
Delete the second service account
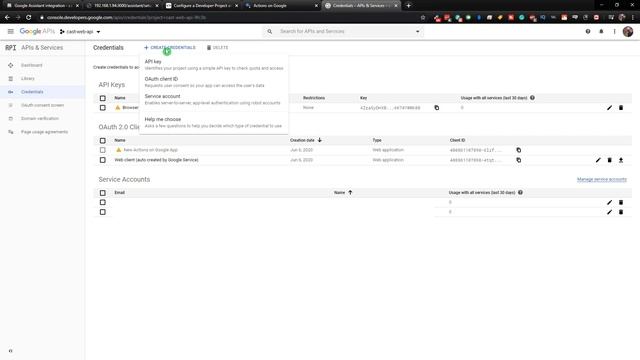pos(621,212)
